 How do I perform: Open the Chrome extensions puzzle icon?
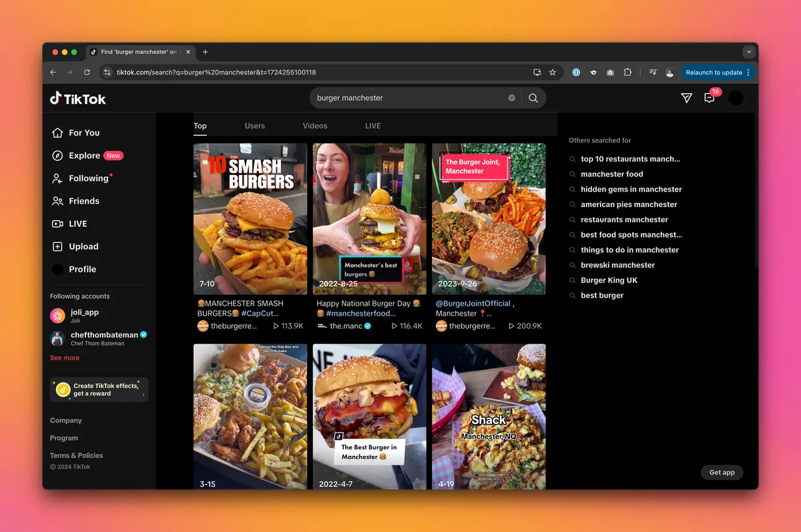(627, 72)
